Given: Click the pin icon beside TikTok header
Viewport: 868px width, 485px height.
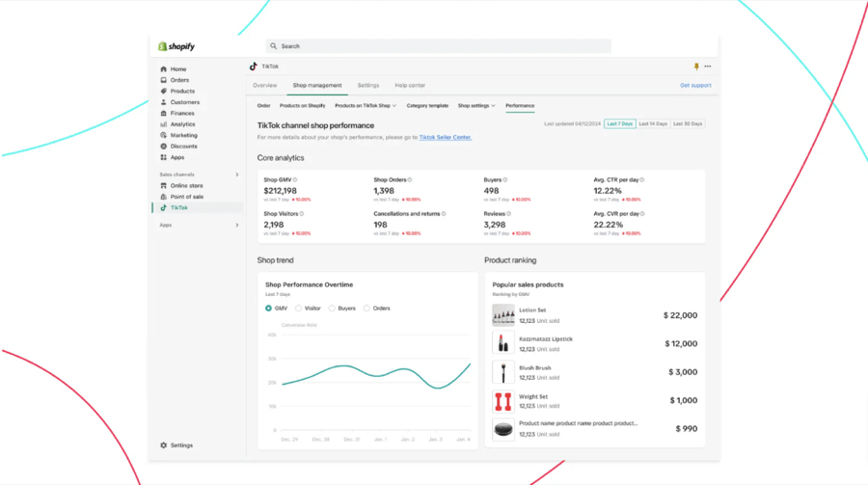Looking at the screenshot, I should [x=696, y=67].
